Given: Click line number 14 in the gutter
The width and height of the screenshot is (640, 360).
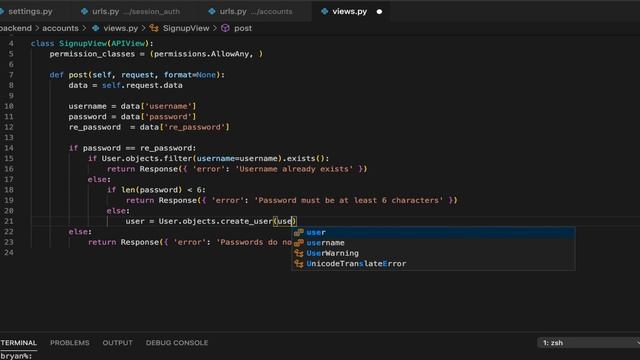Looking at the screenshot, I should point(9,148).
